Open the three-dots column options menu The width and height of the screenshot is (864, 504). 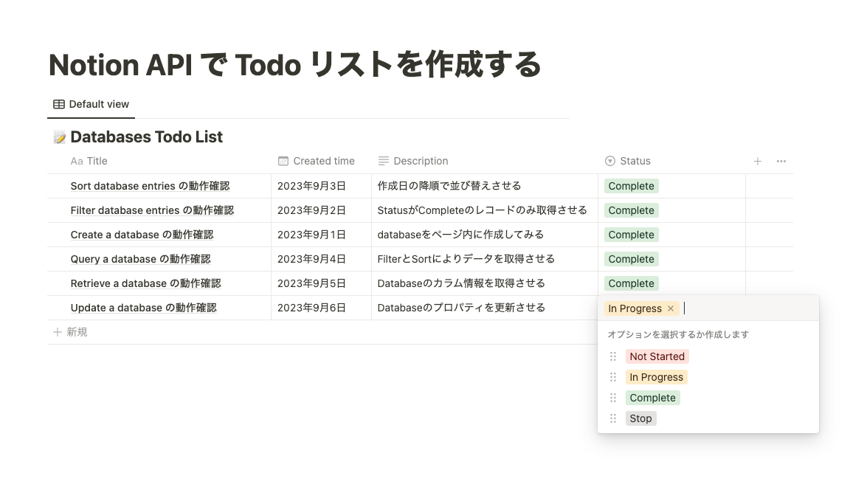coord(781,162)
